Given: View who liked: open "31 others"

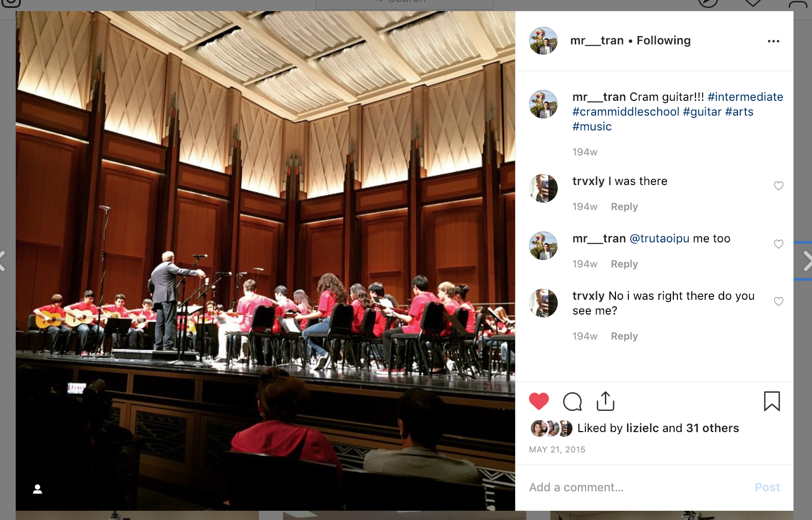Looking at the screenshot, I should [x=713, y=428].
